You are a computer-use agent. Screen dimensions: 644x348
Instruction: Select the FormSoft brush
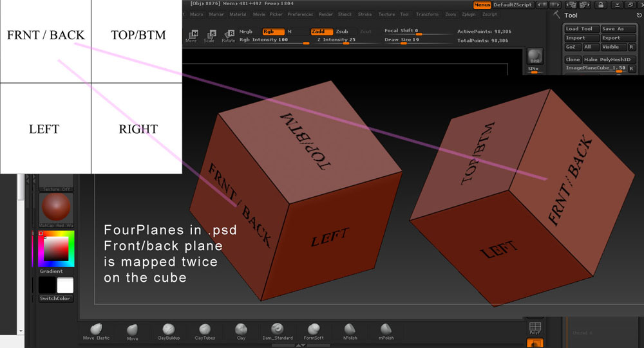pos(314,331)
